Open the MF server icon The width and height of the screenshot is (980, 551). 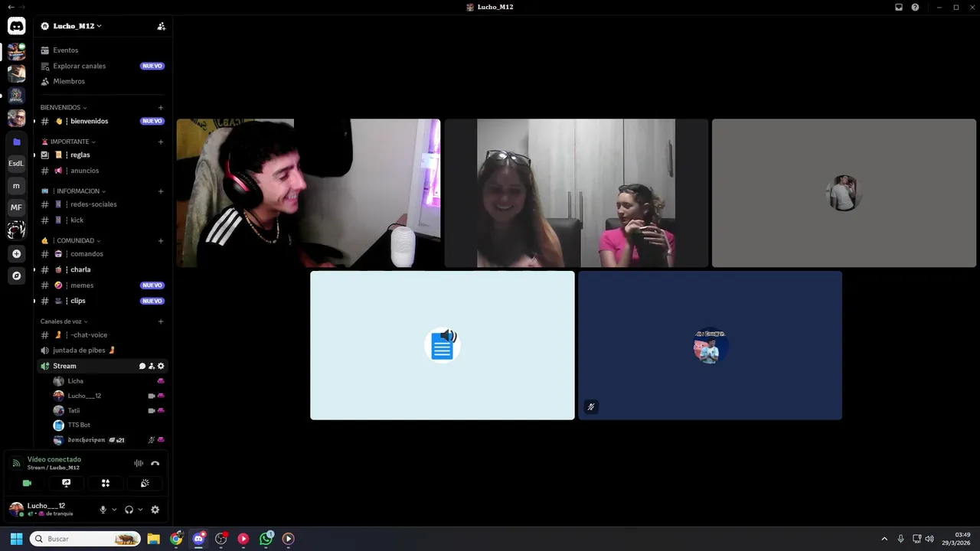pos(16,207)
